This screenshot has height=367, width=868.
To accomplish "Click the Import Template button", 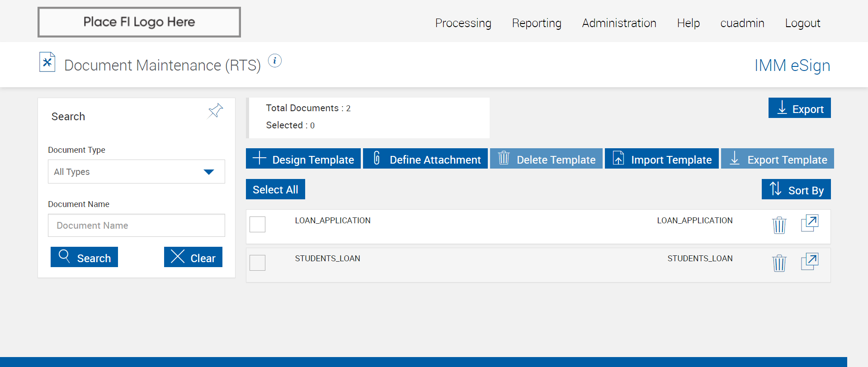I will [x=661, y=159].
